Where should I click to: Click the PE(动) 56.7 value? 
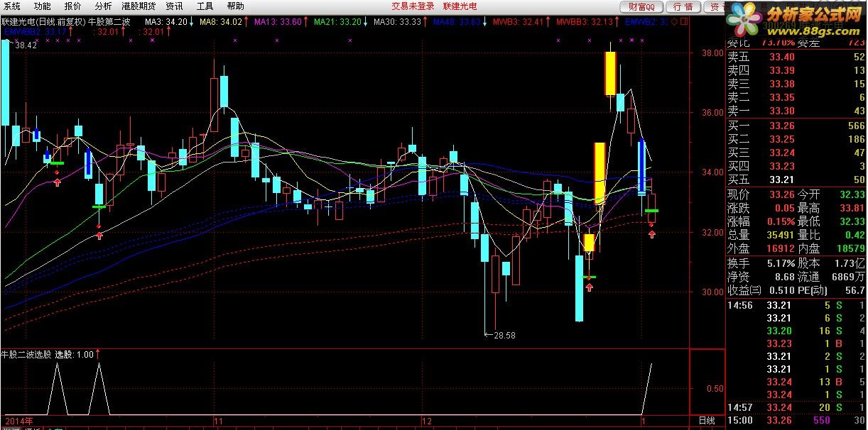[x=854, y=290]
